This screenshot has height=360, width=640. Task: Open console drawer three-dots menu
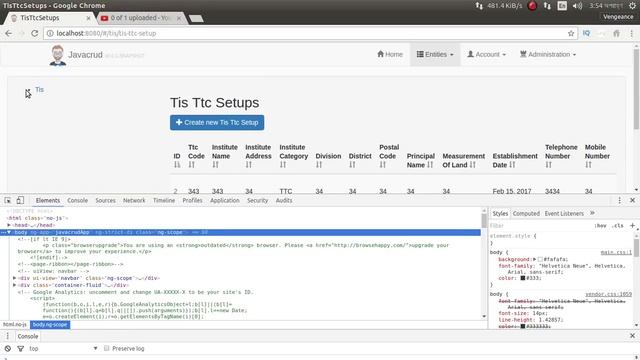[x=7, y=336]
